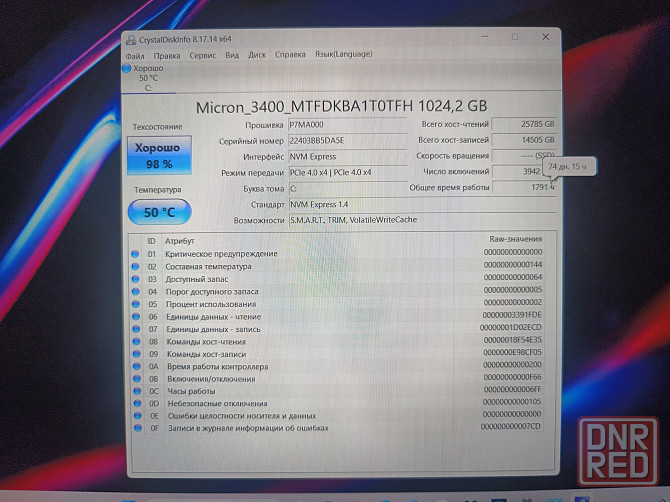Select the Доступный запас attribute text

pyautogui.click(x=197, y=279)
